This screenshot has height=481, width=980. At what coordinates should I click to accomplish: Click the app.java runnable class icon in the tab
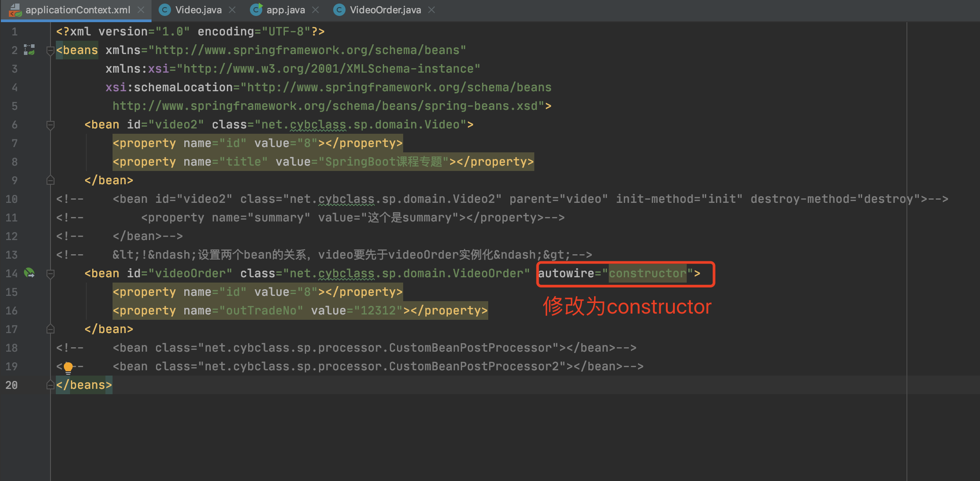256,10
